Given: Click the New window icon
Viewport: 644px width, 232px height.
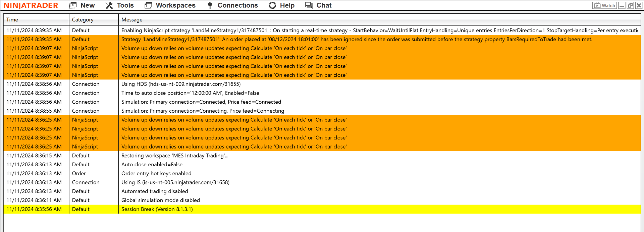Looking at the screenshot, I should tap(73, 5).
